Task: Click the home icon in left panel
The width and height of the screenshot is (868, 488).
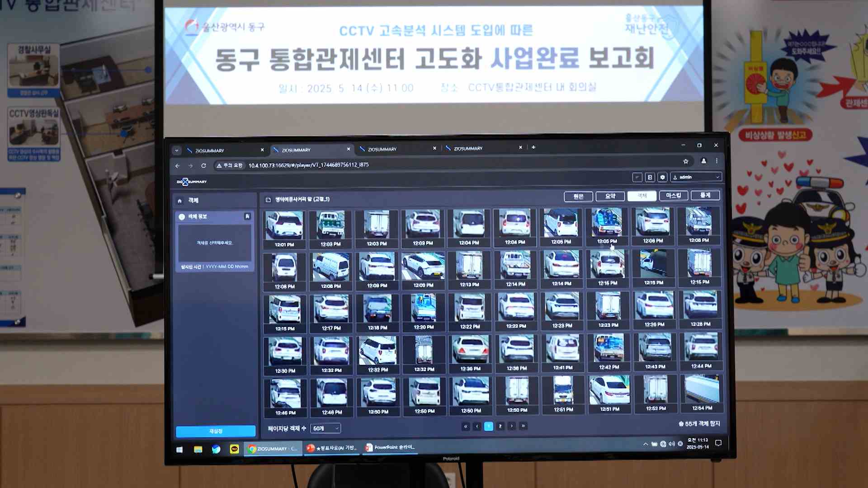Action: [x=179, y=201]
